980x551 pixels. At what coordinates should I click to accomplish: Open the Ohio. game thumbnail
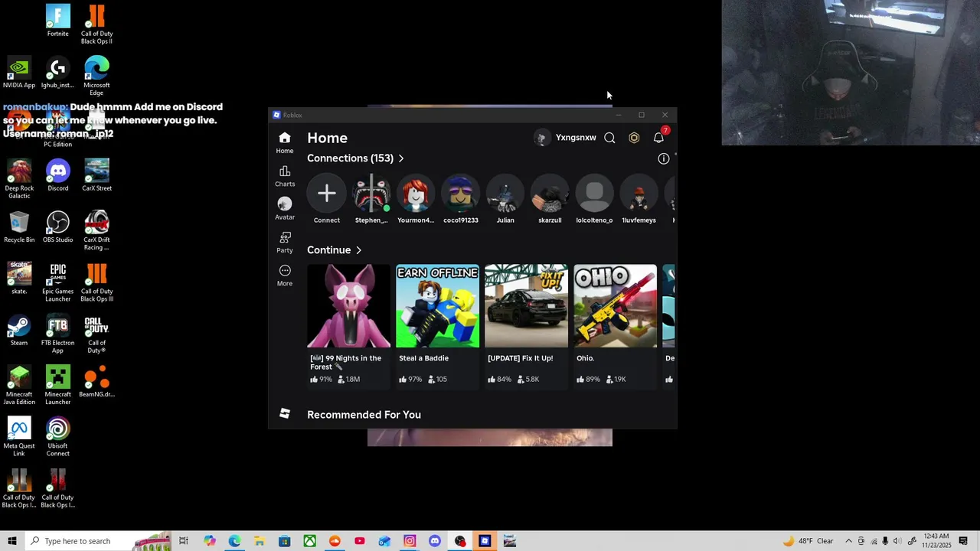615,306
